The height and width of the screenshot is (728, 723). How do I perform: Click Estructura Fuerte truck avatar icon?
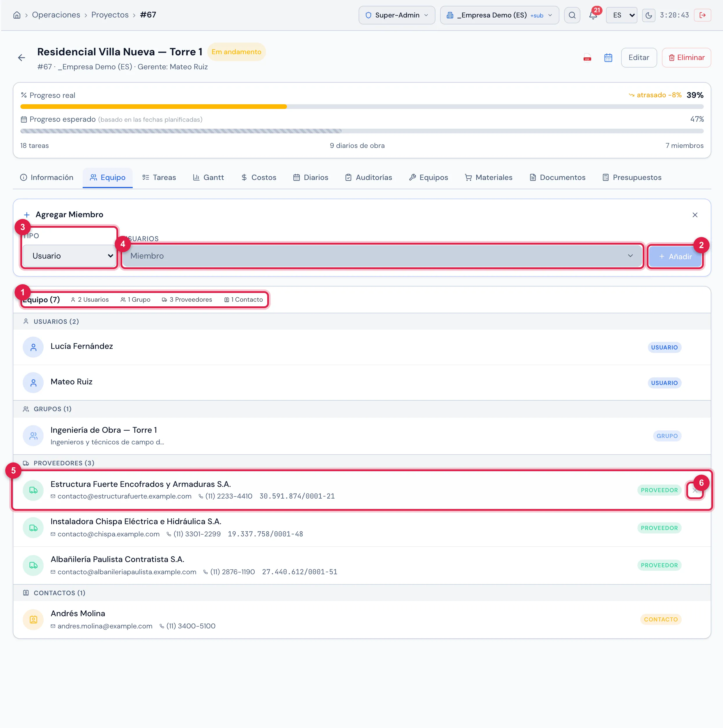tap(33, 490)
